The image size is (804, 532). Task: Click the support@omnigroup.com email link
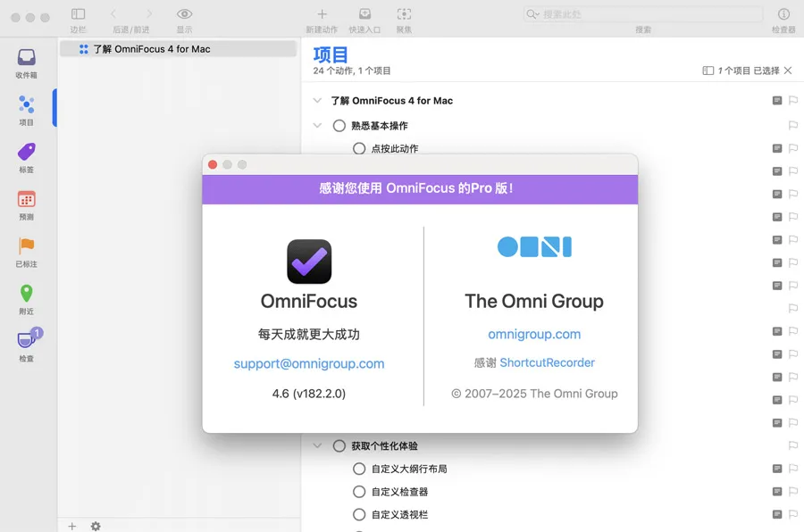point(309,363)
